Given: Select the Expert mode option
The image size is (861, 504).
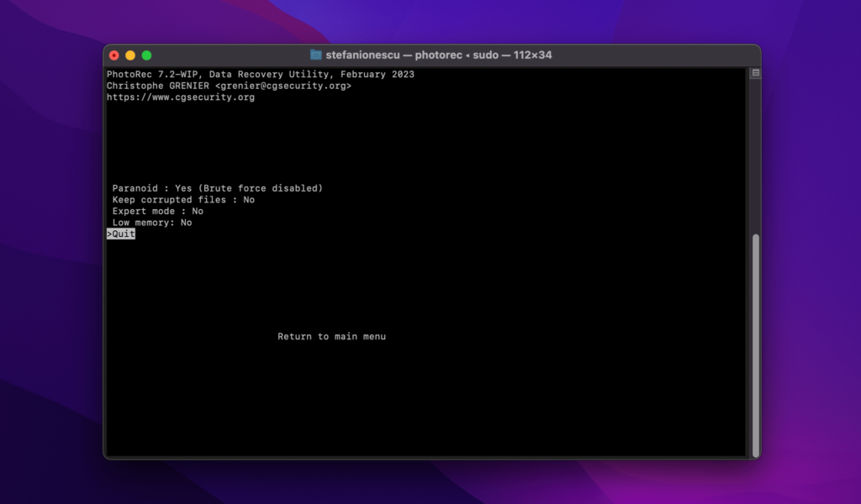Looking at the screenshot, I should (157, 211).
